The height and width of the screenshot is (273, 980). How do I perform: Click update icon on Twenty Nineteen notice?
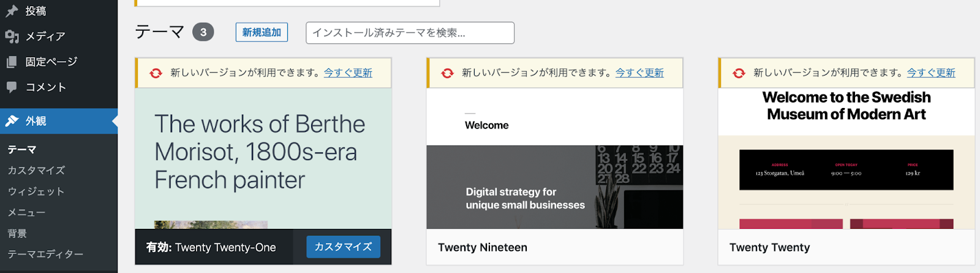[x=448, y=73]
